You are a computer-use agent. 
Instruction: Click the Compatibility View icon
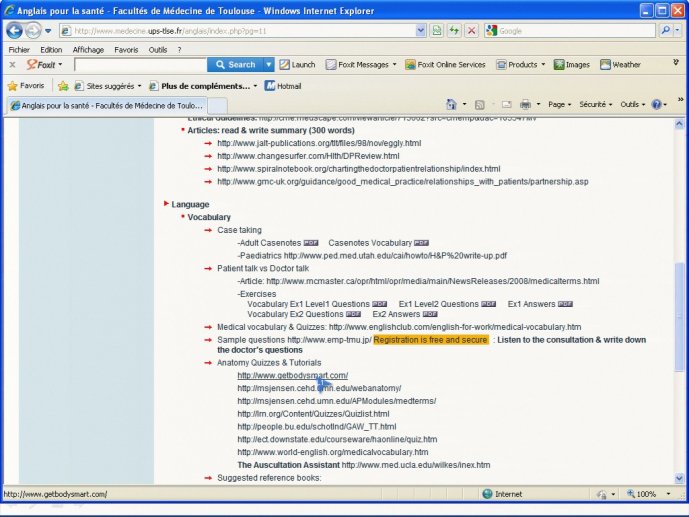click(437, 31)
